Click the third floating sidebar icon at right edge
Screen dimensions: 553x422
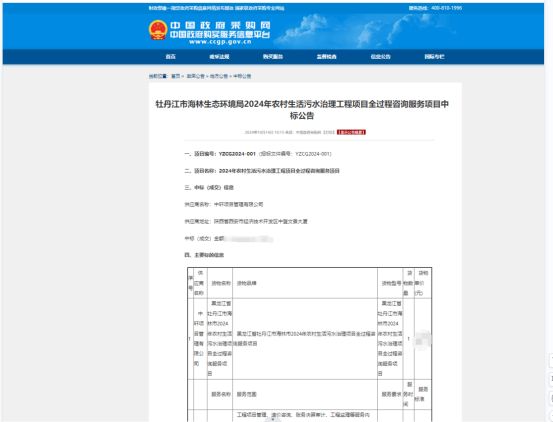pos(551,398)
